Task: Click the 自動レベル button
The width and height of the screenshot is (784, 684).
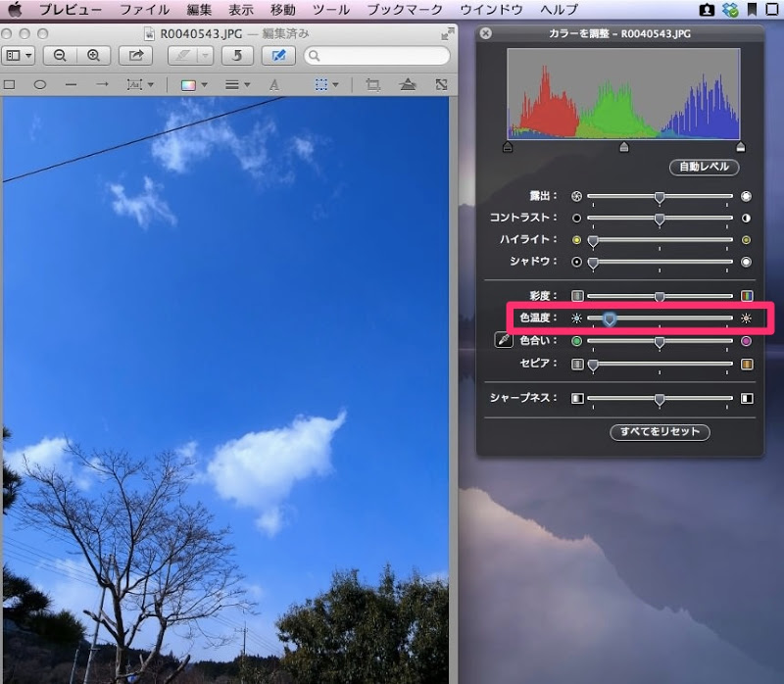Action: pos(704,167)
